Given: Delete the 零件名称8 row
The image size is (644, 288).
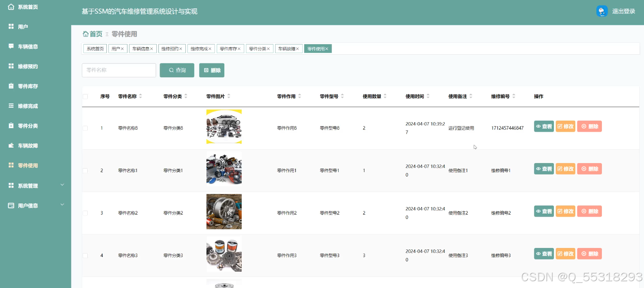Looking at the screenshot, I should [x=590, y=127].
